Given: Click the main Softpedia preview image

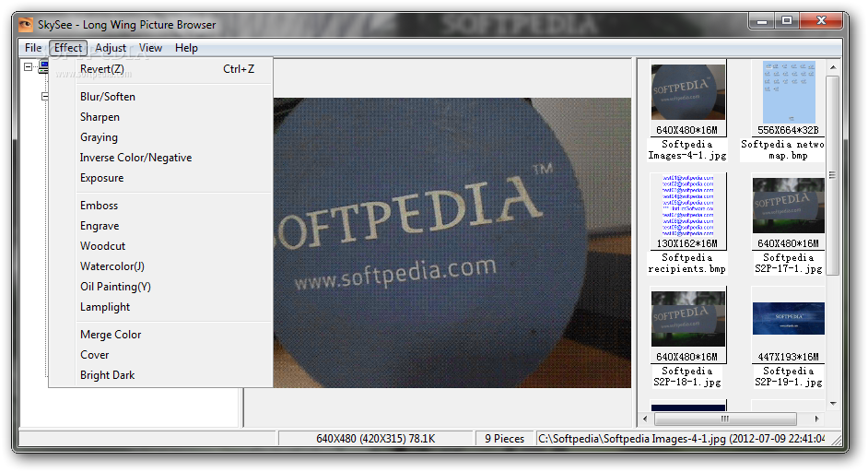Looking at the screenshot, I should [452, 242].
